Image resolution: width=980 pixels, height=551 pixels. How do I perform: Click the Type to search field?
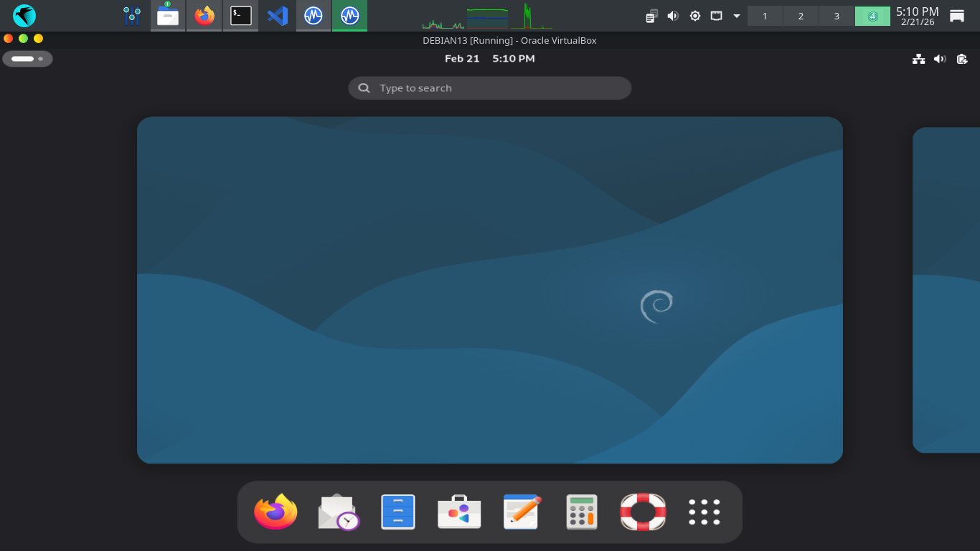pyautogui.click(x=490, y=88)
